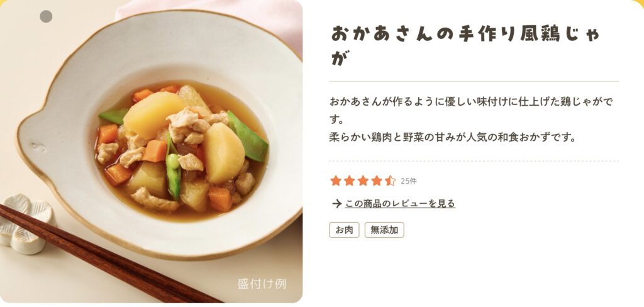Image resolution: width=644 pixels, height=307 pixels.
Task: Select the second orange rating star
Action: 350,181
